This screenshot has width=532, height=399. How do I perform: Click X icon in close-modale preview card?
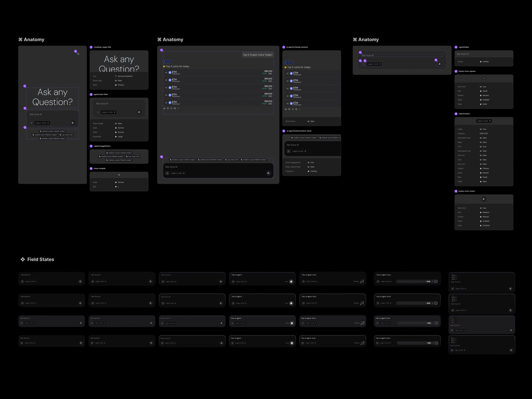119,175
